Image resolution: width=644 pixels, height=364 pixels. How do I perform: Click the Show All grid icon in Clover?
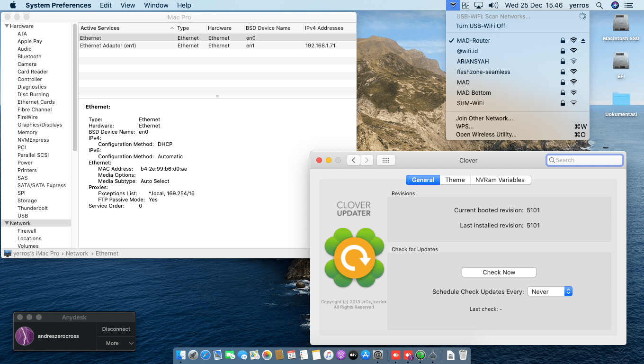pyautogui.click(x=385, y=160)
